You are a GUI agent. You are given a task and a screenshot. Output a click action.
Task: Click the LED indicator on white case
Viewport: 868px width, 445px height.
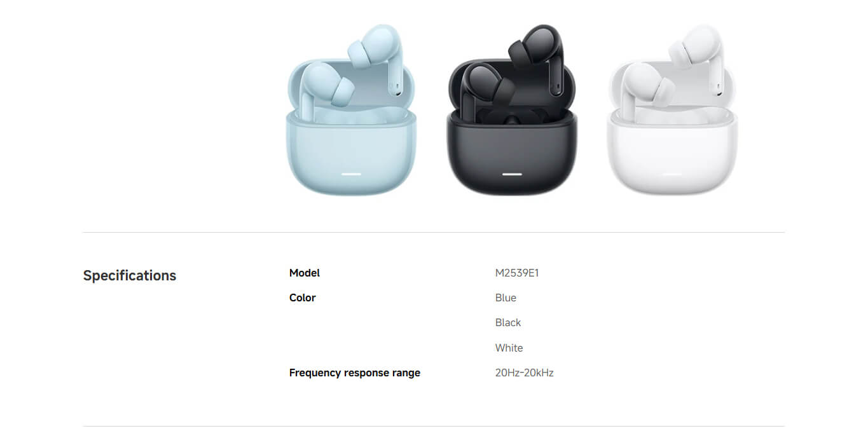click(x=673, y=174)
